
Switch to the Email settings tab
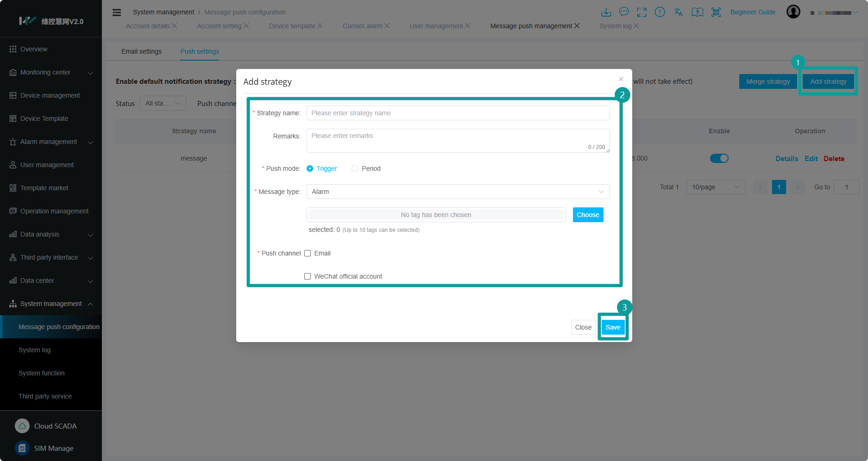[x=141, y=51]
